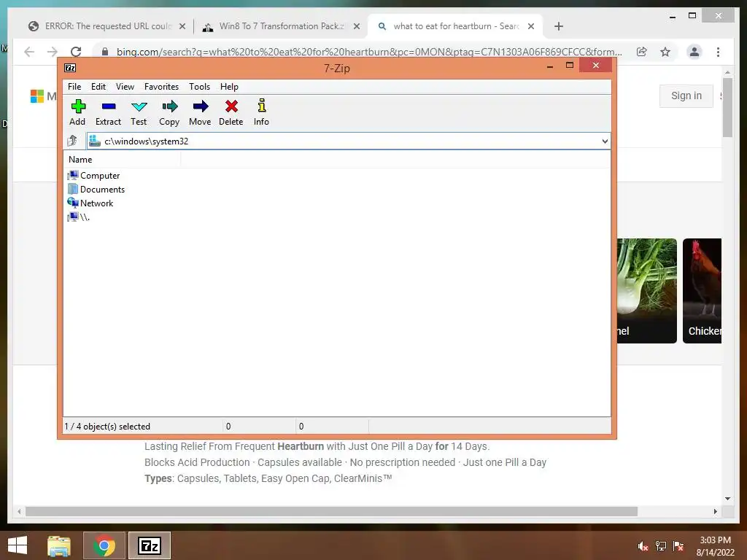This screenshot has width=747, height=560.
Task: Open Chrome's three-dot menu
Action: click(x=718, y=52)
